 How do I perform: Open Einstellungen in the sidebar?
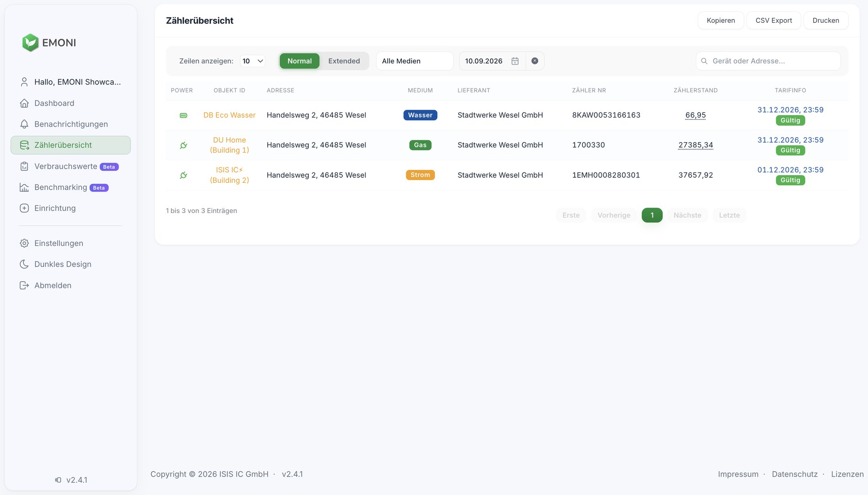pyautogui.click(x=70, y=243)
